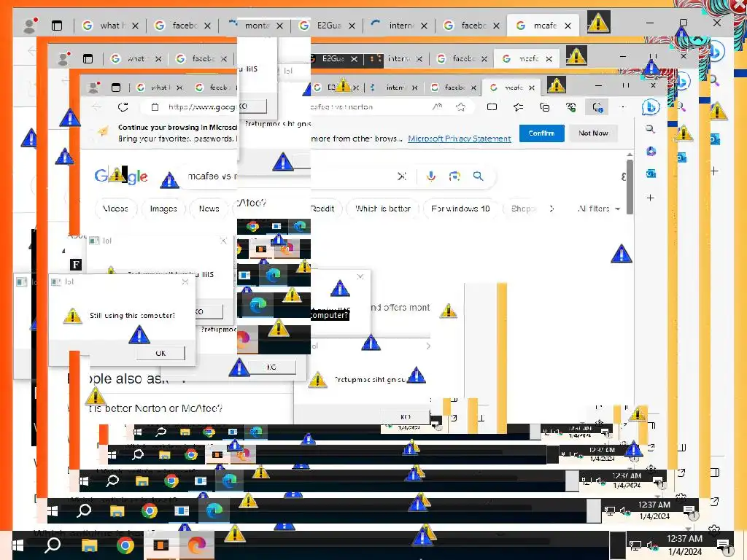Select the 'For windows 10' chip
The width and height of the screenshot is (747, 560).
click(x=460, y=209)
